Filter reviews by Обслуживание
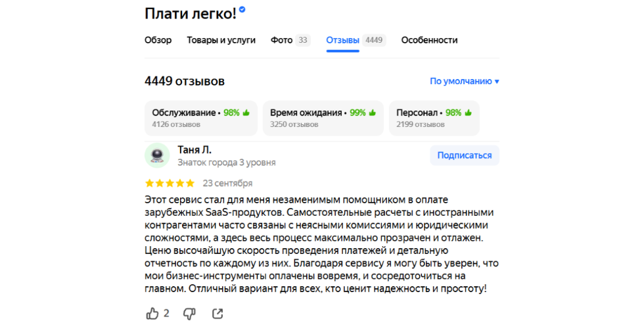This screenshot has height=329, width=644. coord(200,118)
